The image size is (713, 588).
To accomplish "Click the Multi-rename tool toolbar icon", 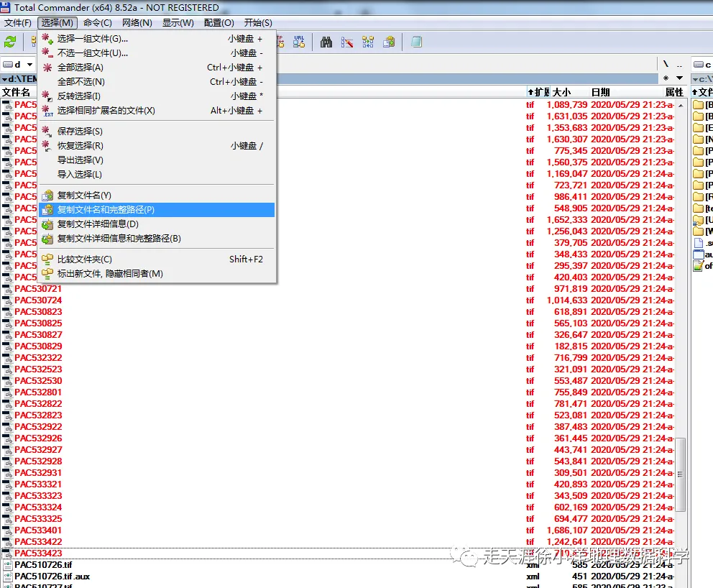I will (347, 42).
